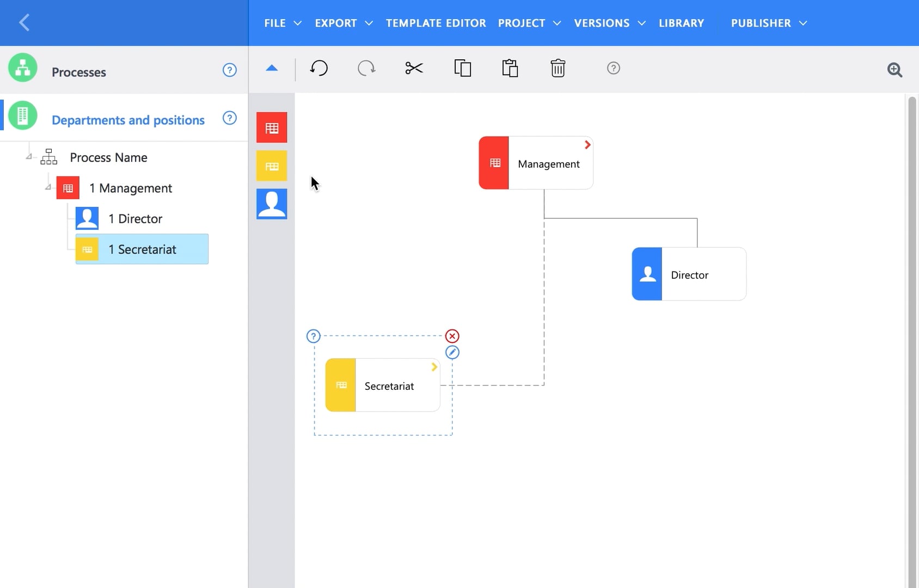Delete using the trash can icon
919x588 pixels.
pos(558,68)
